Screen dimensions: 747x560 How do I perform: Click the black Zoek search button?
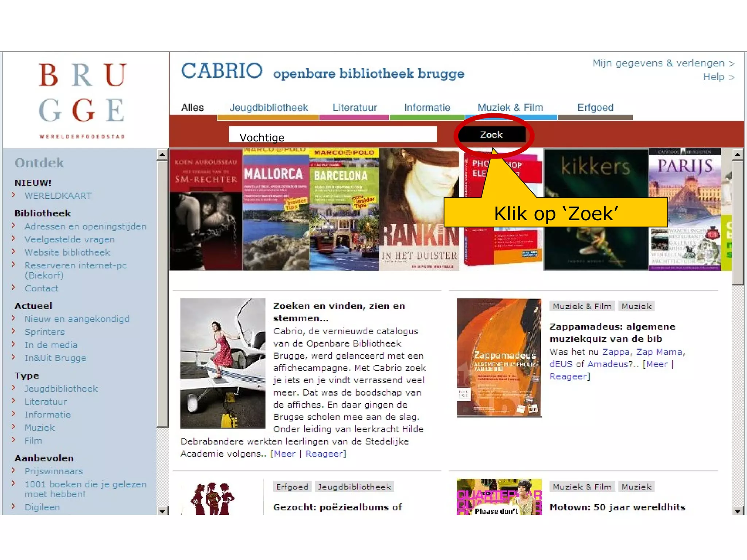click(x=491, y=135)
